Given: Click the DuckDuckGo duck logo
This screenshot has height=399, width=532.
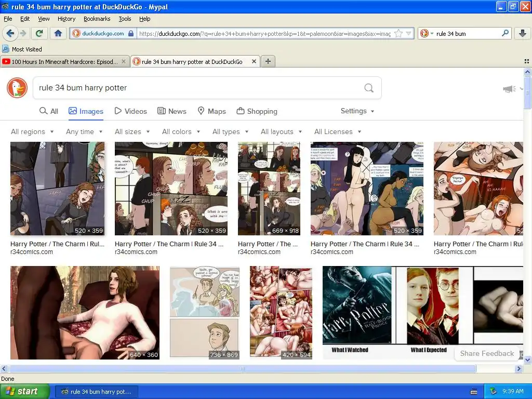Looking at the screenshot, I should tap(17, 88).
